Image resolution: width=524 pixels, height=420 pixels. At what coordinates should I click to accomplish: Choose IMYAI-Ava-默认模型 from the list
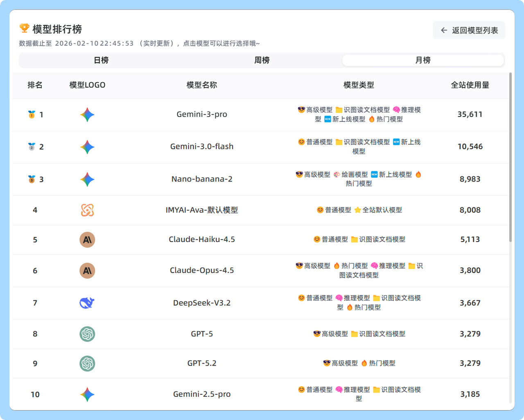tap(202, 210)
